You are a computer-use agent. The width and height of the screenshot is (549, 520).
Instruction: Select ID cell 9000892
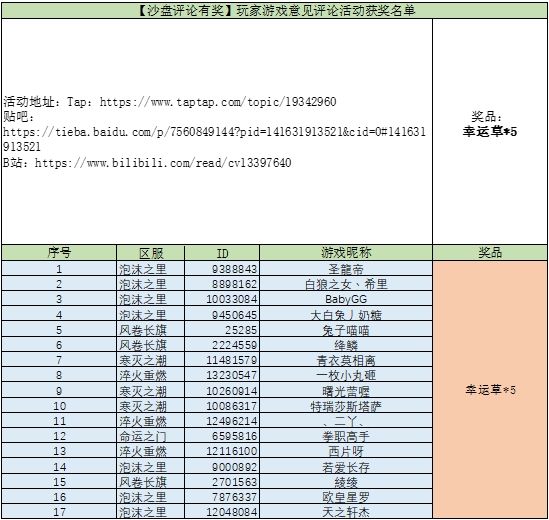[x=222, y=467]
